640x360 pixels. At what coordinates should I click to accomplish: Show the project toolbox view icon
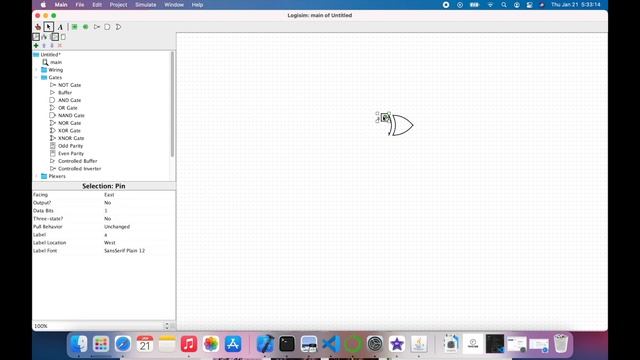[x=36, y=37]
